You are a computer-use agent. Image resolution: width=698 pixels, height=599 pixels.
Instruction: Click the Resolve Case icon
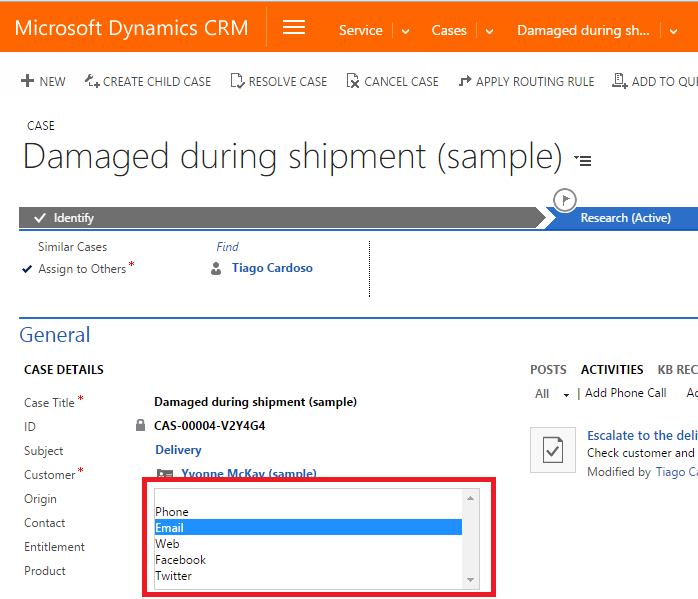(x=237, y=81)
